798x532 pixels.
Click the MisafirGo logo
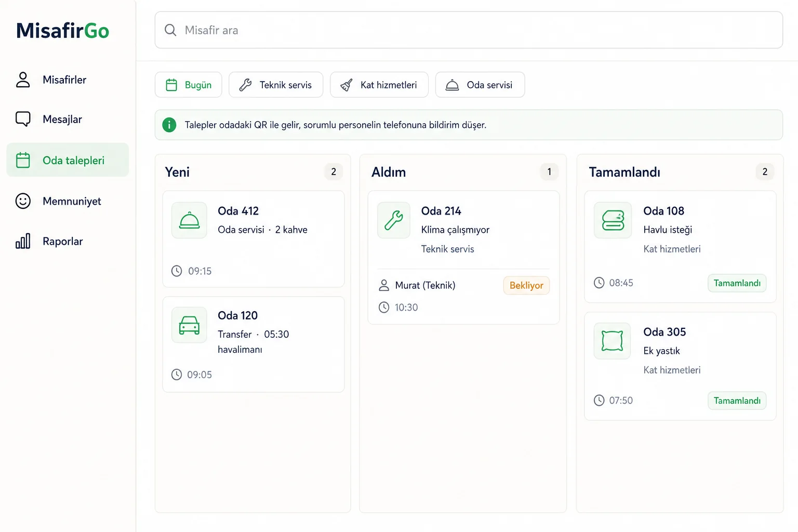coord(62,31)
